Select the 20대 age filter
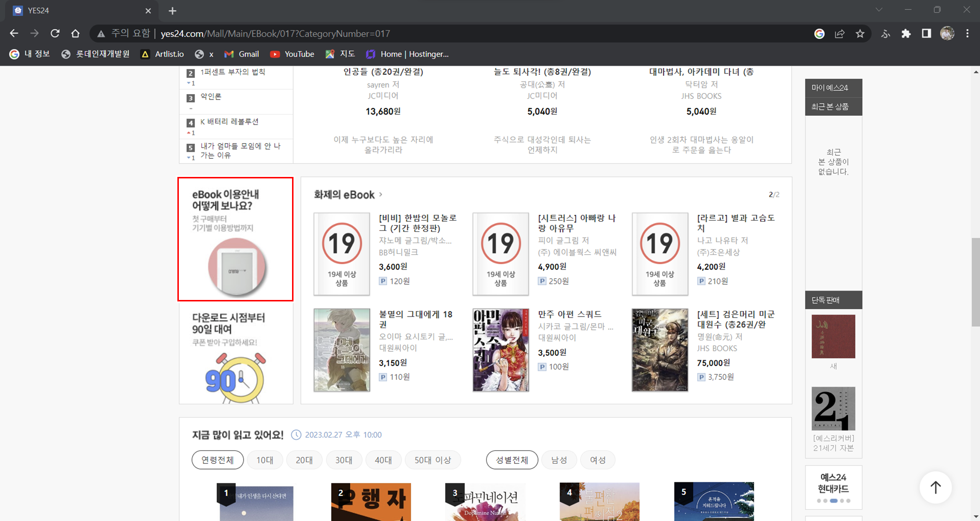This screenshot has height=521, width=980. pos(304,460)
